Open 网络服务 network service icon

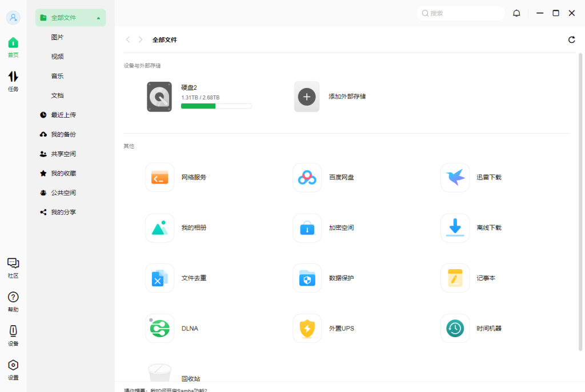coord(160,177)
